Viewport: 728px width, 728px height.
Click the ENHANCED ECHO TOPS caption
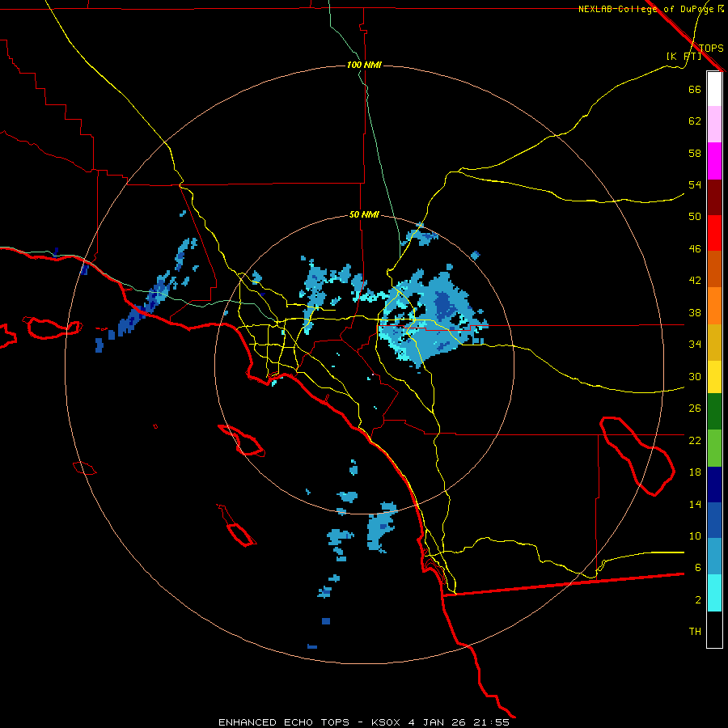pos(284,722)
